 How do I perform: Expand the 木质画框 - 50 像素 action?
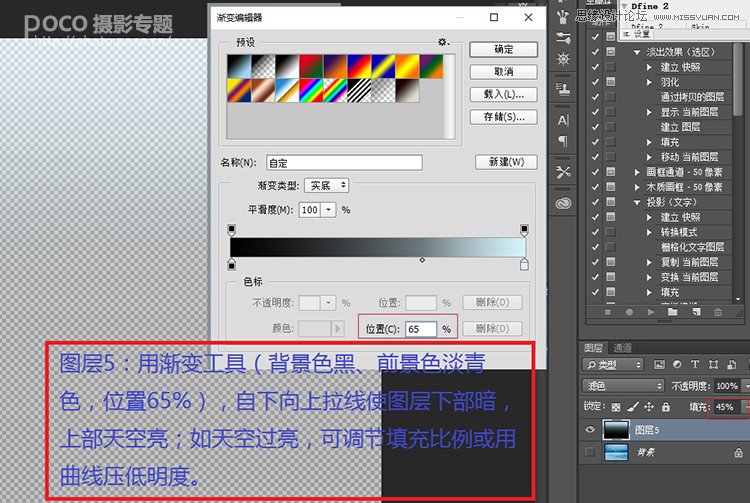637,187
